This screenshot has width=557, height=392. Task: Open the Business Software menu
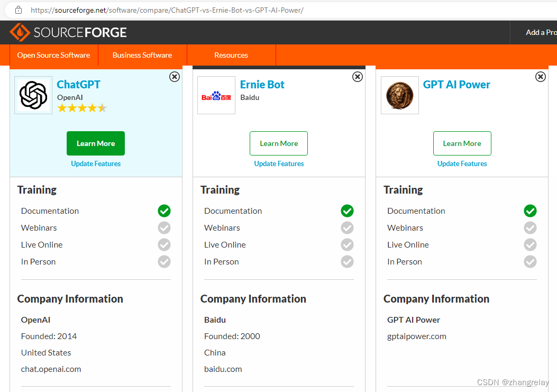pyautogui.click(x=142, y=55)
